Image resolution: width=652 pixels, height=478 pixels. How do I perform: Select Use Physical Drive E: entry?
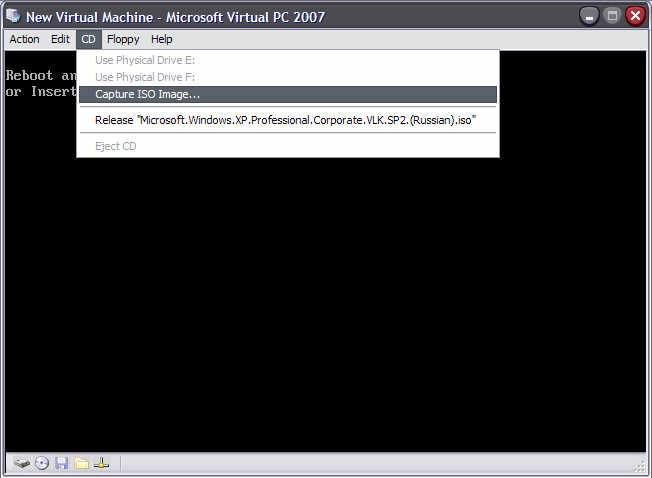coord(288,60)
